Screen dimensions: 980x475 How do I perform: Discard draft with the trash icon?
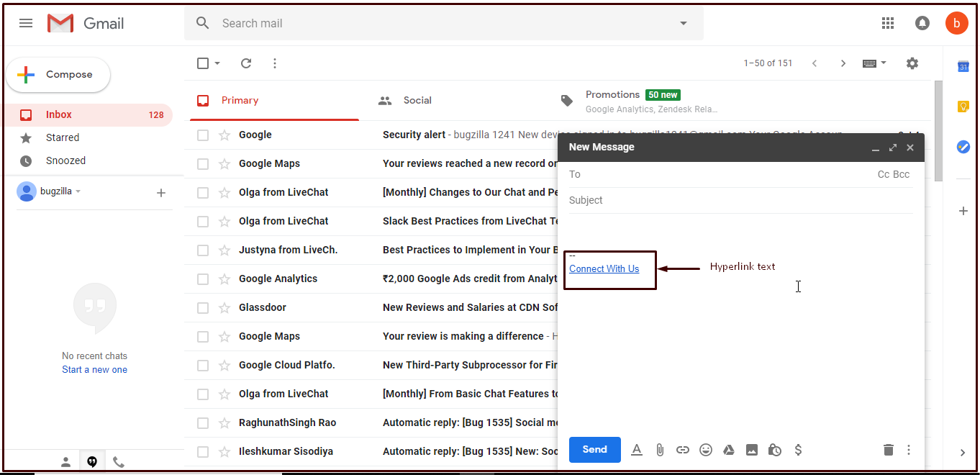tap(888, 450)
